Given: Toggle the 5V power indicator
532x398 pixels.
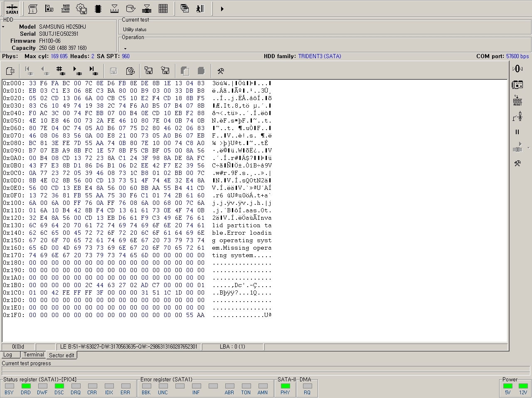Looking at the screenshot, I should pyautogui.click(x=507, y=386).
